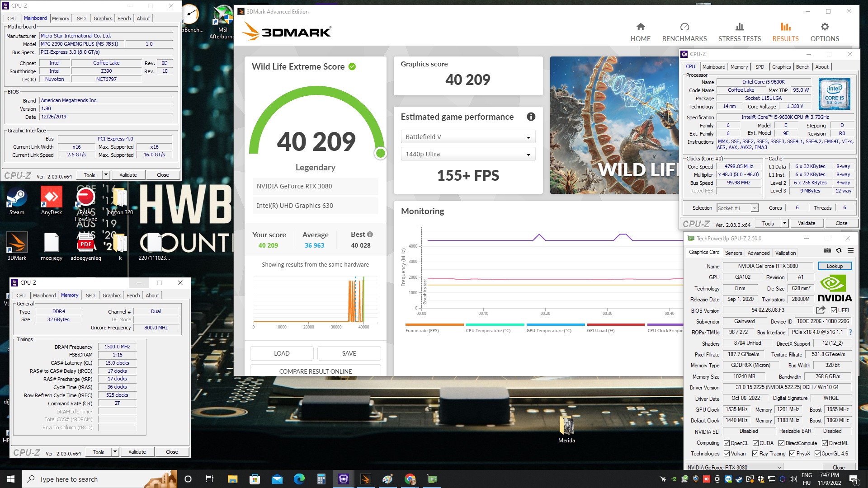Take a GPU-Z screenshot with the camera icon

tap(827, 250)
